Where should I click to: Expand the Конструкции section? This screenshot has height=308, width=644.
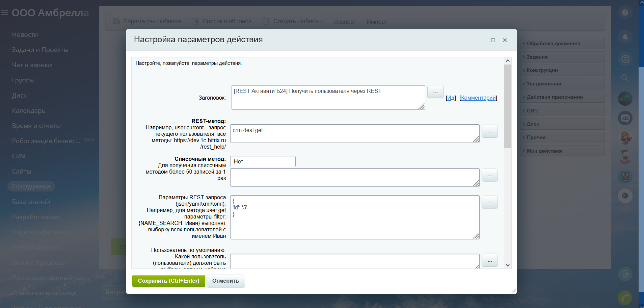coord(562,70)
